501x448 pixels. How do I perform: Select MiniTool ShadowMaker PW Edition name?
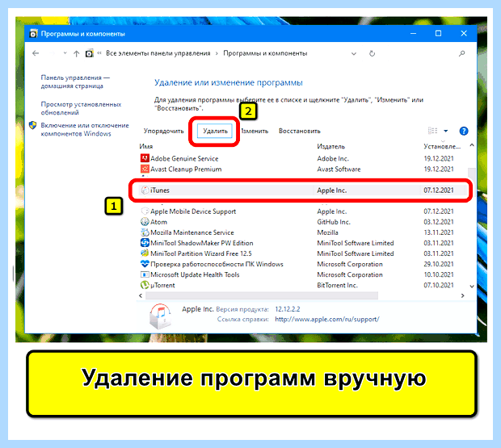click(x=202, y=243)
